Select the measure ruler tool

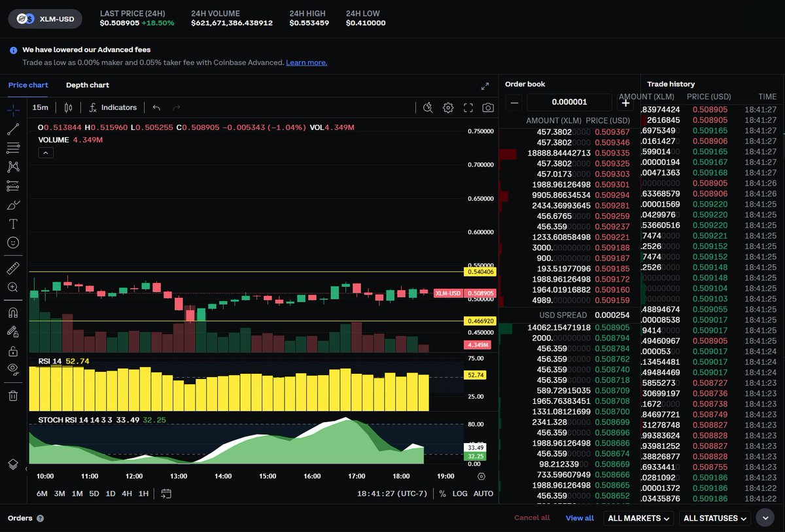pyautogui.click(x=14, y=267)
